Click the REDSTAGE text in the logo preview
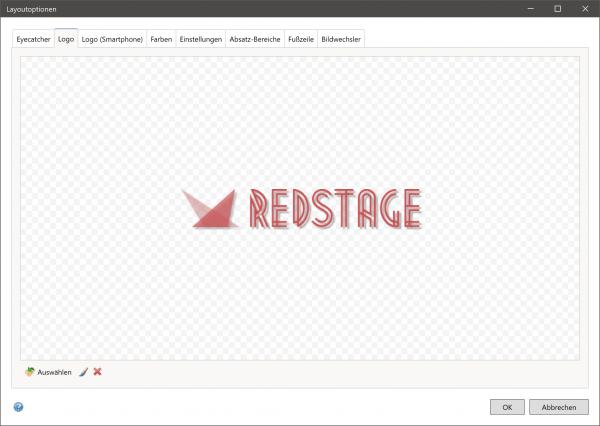Screen dimensions: 600x426 click(333, 209)
